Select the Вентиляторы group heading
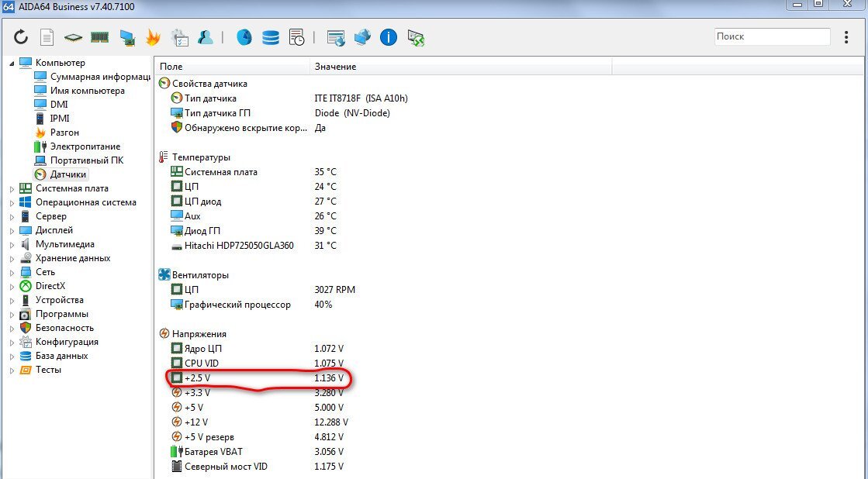868x479 pixels. [x=193, y=275]
